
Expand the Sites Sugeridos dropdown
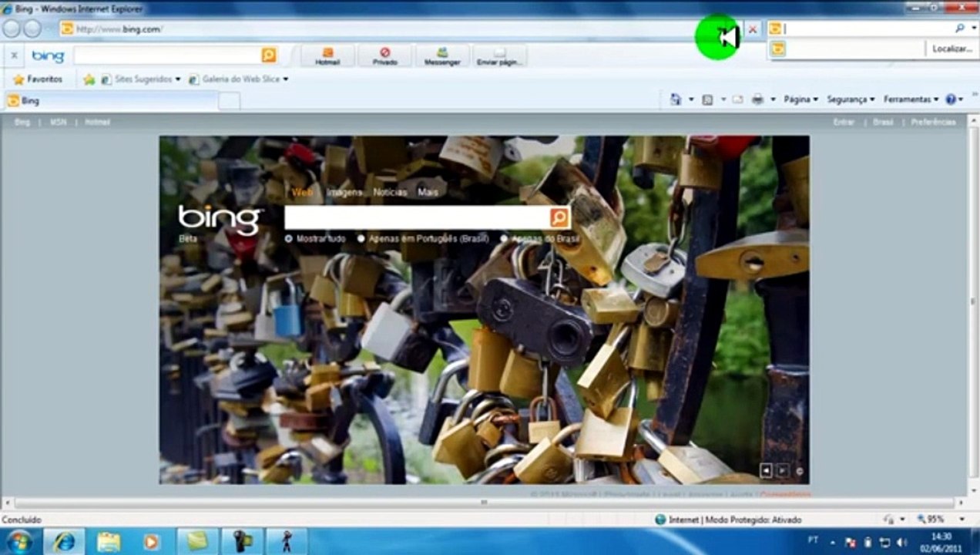tap(177, 79)
